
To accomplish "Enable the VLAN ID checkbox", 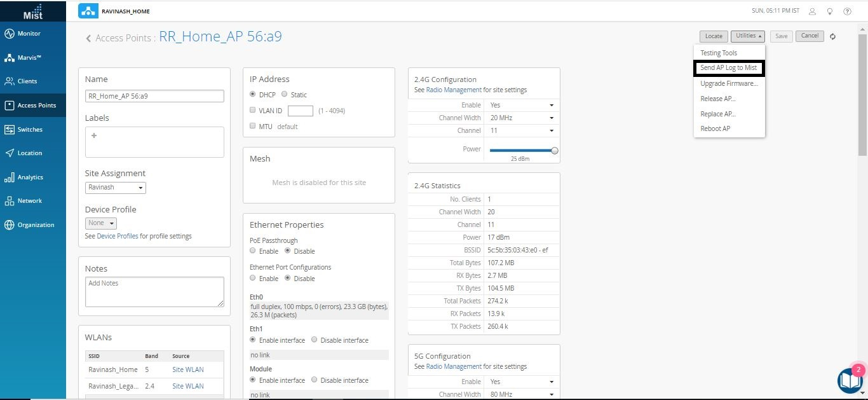I will [253, 110].
